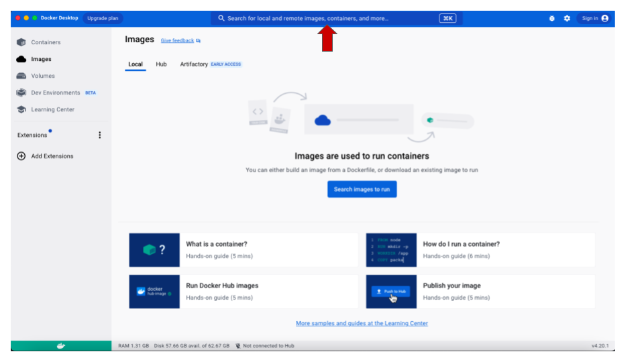
Task: Click the What is a container? title
Action: pyautogui.click(x=217, y=244)
